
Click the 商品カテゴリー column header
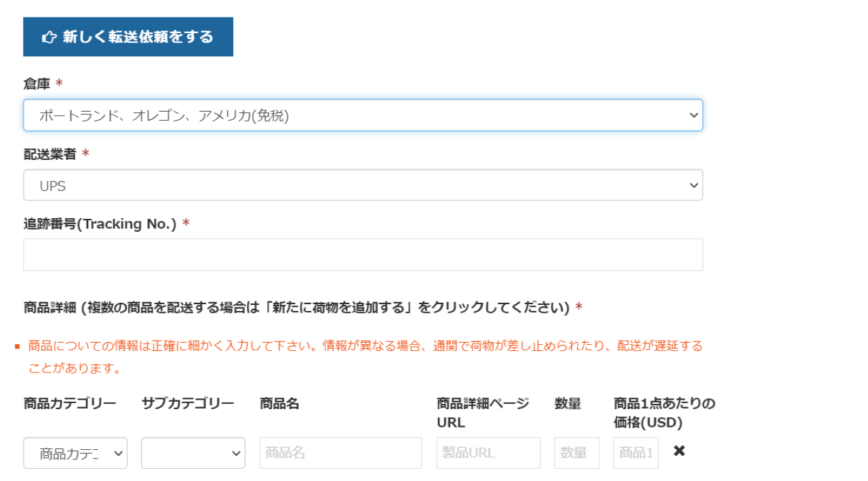pyautogui.click(x=70, y=404)
